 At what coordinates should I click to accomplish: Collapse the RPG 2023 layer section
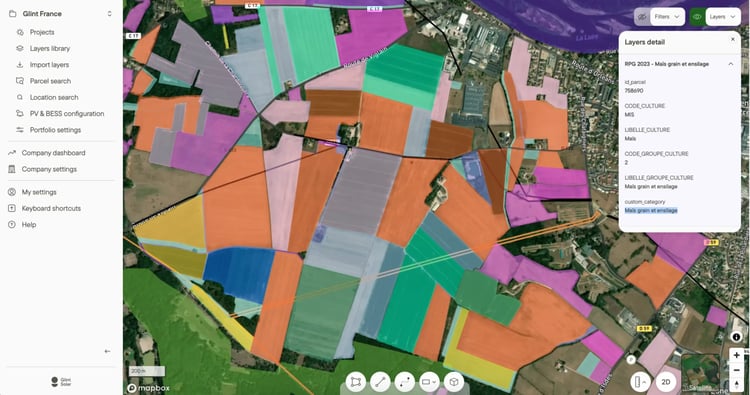pyautogui.click(x=731, y=64)
